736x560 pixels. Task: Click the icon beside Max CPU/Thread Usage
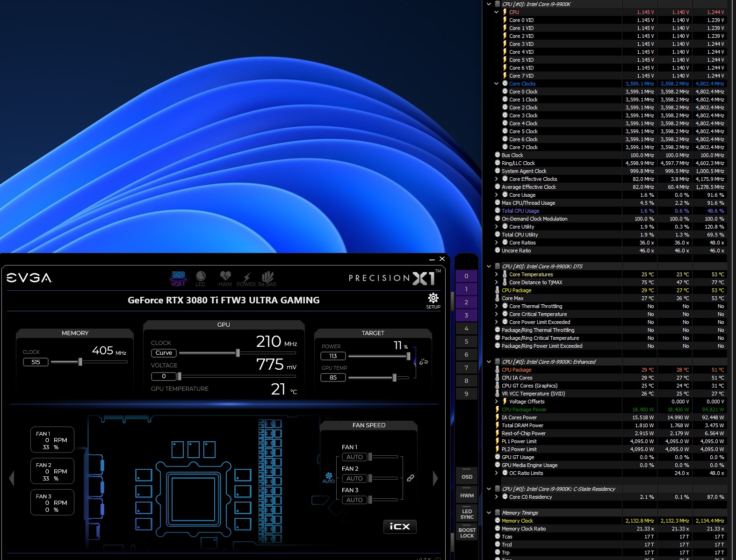498,202
